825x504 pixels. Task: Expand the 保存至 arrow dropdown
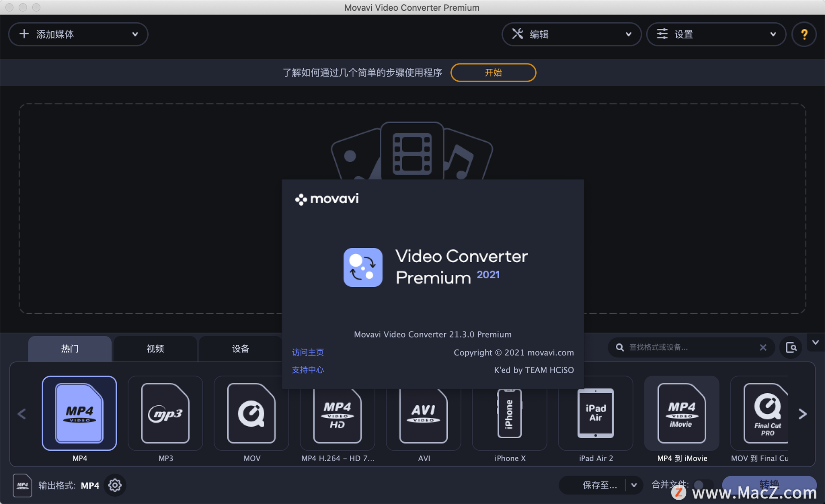click(634, 485)
